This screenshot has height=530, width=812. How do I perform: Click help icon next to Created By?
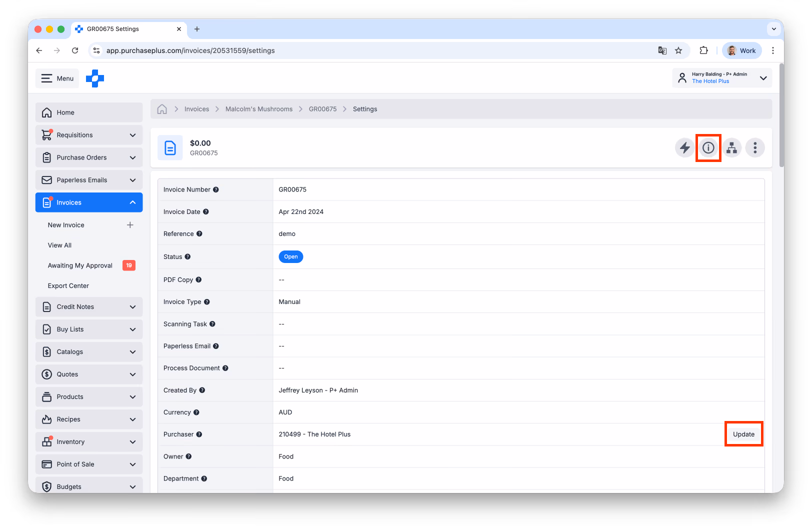click(x=202, y=390)
